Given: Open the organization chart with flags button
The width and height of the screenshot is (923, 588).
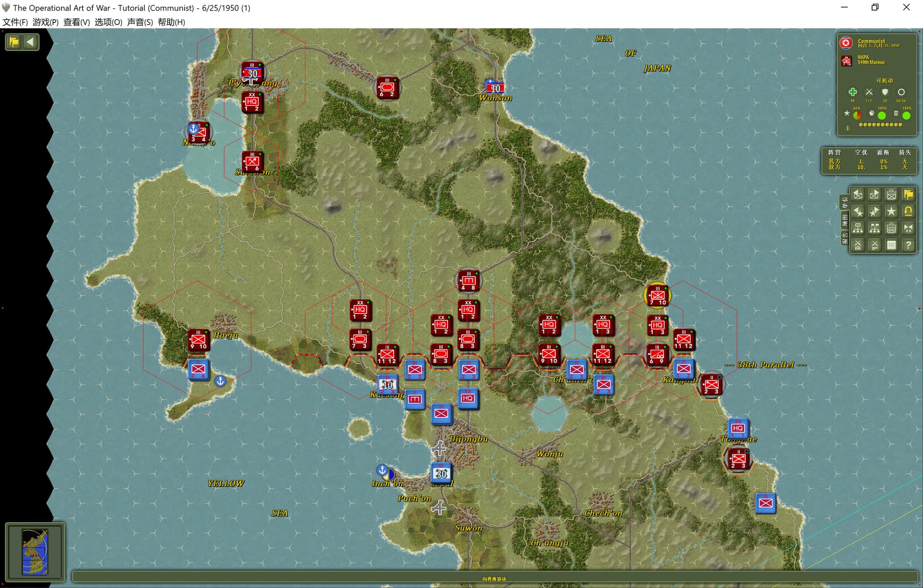Looking at the screenshot, I should click(874, 228).
